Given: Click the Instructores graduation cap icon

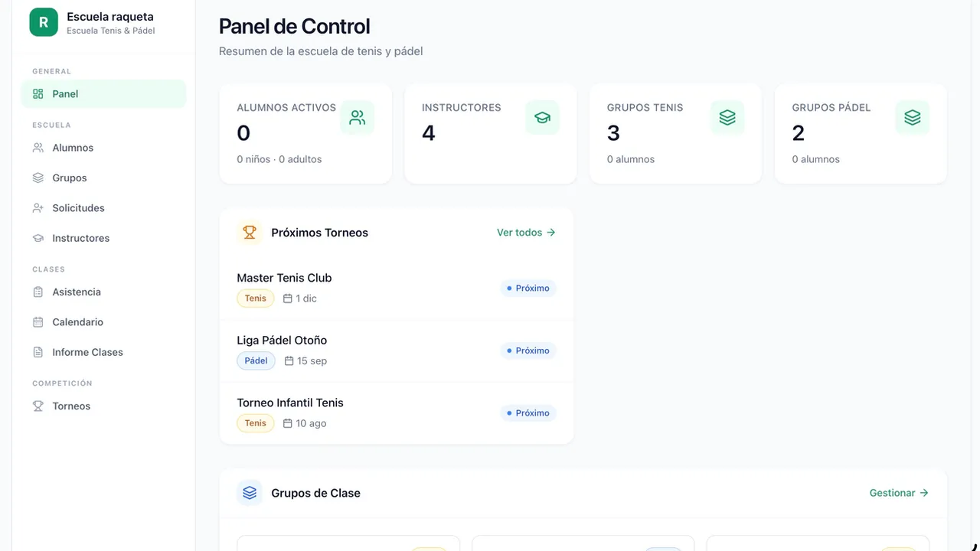Looking at the screenshot, I should pyautogui.click(x=542, y=118).
